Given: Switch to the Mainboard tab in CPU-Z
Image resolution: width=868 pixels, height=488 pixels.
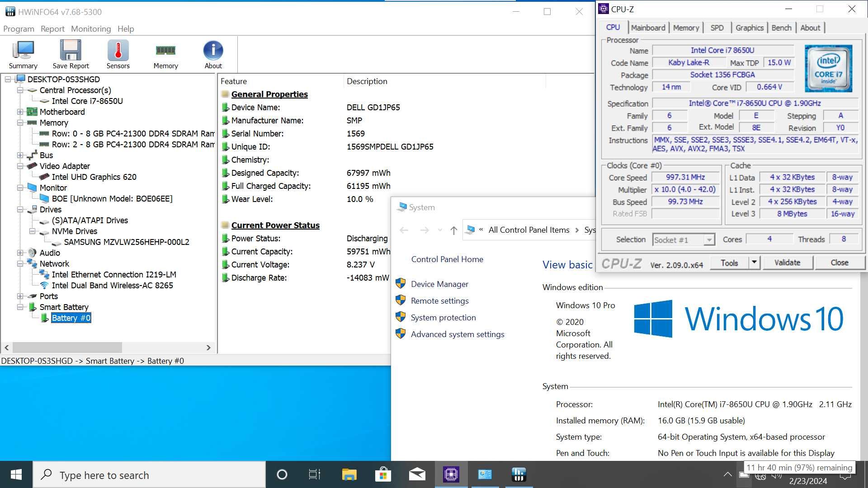Looking at the screenshot, I should (x=648, y=28).
